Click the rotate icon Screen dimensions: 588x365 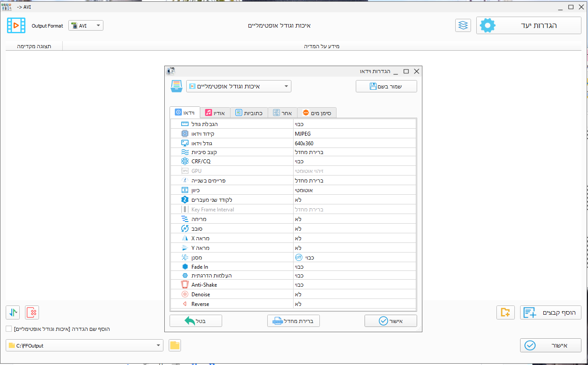[x=184, y=228]
